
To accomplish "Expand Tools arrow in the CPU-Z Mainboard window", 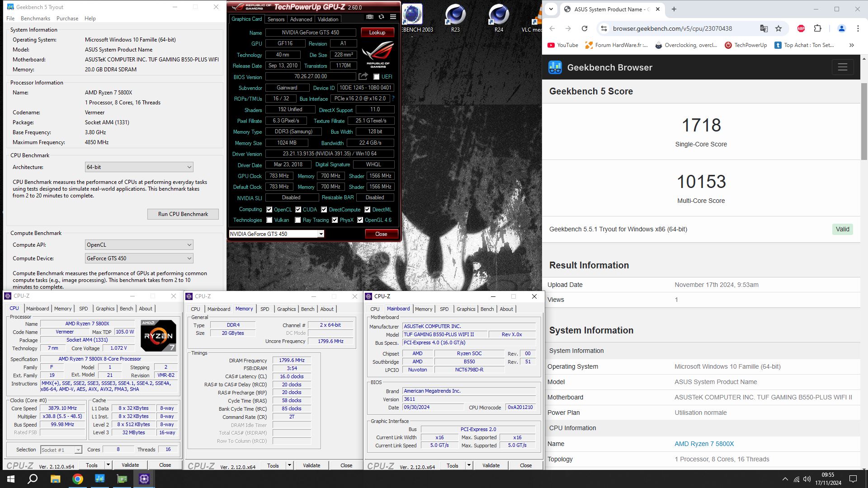I will [x=469, y=465].
